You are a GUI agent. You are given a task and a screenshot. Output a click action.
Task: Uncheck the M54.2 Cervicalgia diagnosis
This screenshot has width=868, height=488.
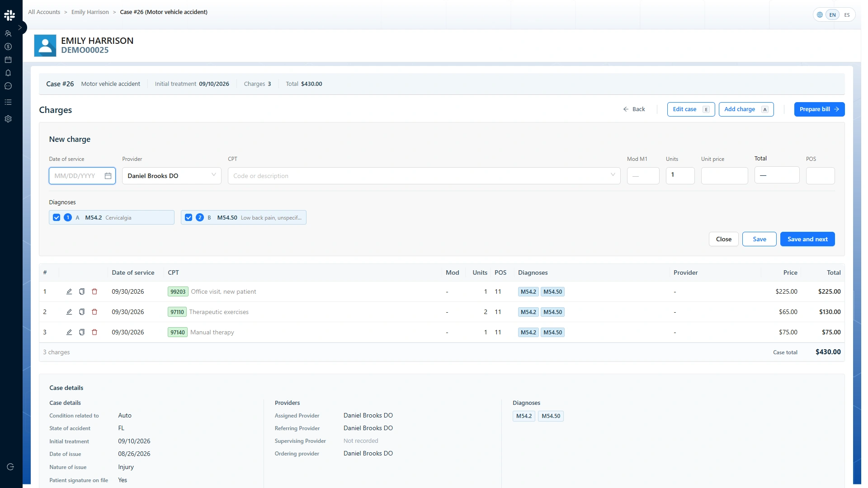57,217
